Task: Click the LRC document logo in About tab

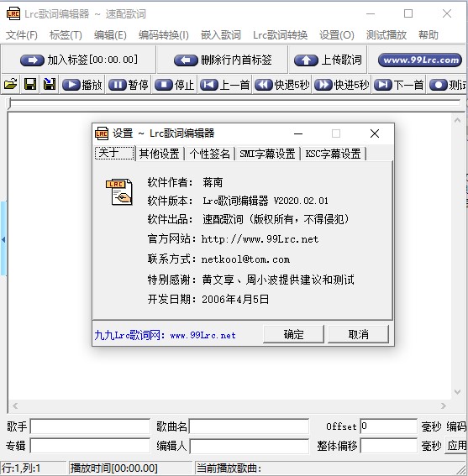Action: [x=118, y=191]
